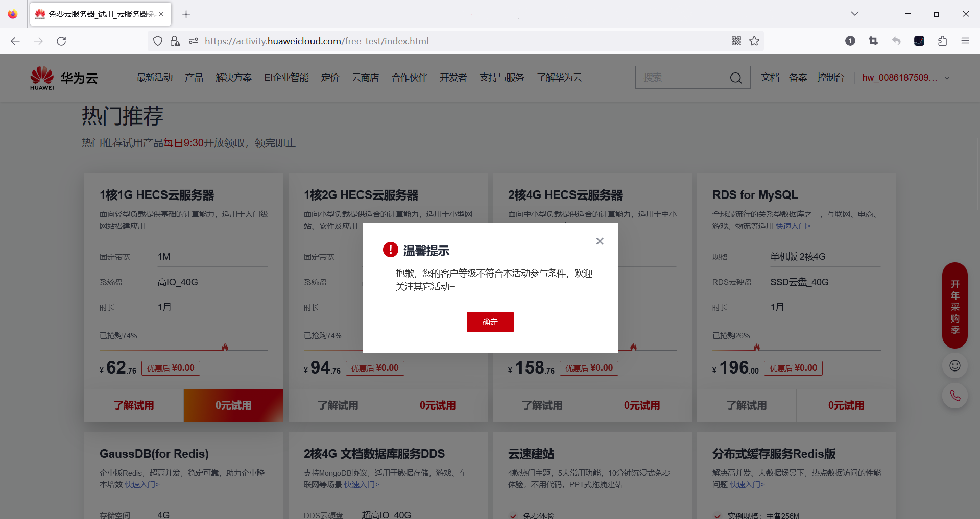Click the phone hotline floating icon
The width and height of the screenshot is (980, 519).
point(954,396)
